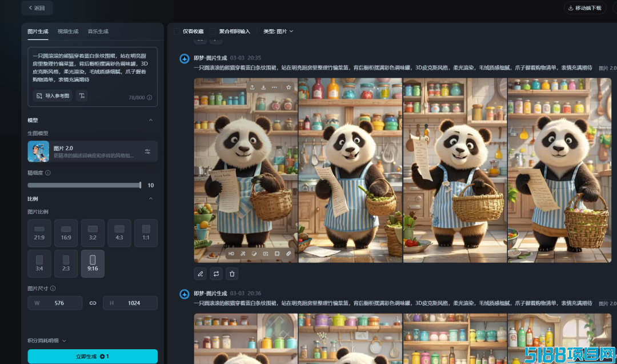The height and width of the screenshot is (364, 617).
Task: Click the partial repaint palette icon
Action: tap(254, 254)
